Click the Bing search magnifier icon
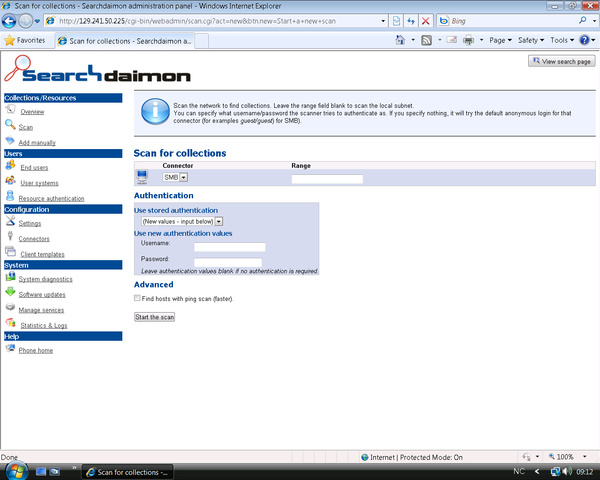Viewport: 600px width, 480px height. coord(582,21)
